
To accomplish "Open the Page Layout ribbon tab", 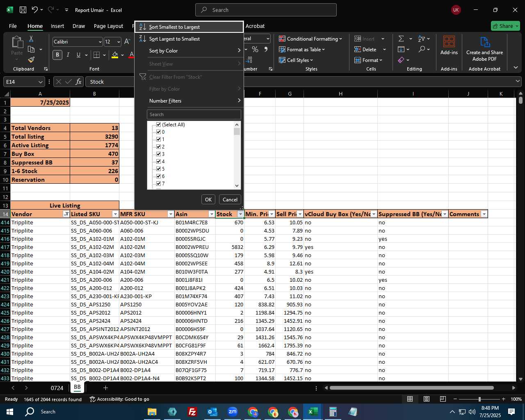I will [x=108, y=26].
